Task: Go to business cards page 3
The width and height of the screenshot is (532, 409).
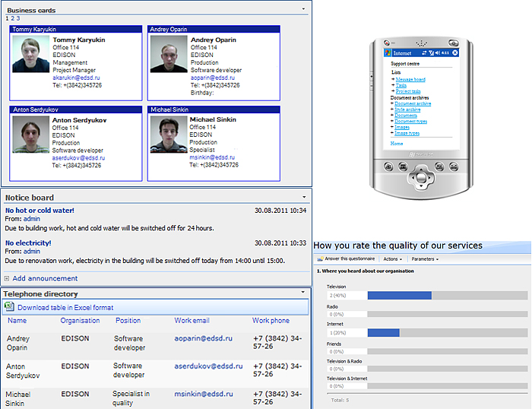Action: pyautogui.click(x=18, y=18)
